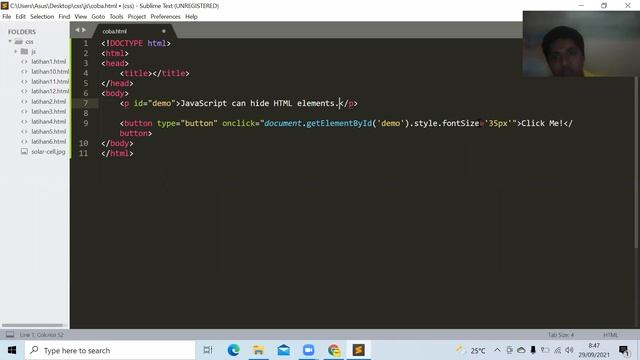Open the Selection menu
Image resolution: width=640 pixels, height=360 pixels.
click(42, 17)
